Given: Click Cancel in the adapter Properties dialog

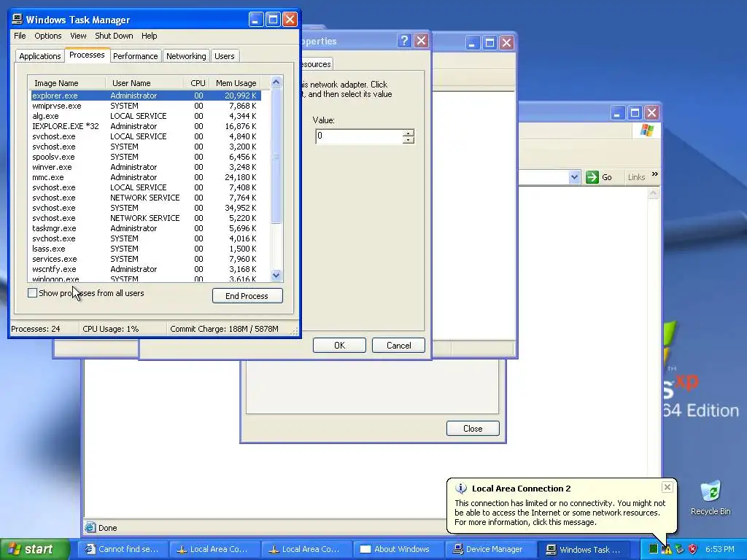Looking at the screenshot, I should (398, 345).
